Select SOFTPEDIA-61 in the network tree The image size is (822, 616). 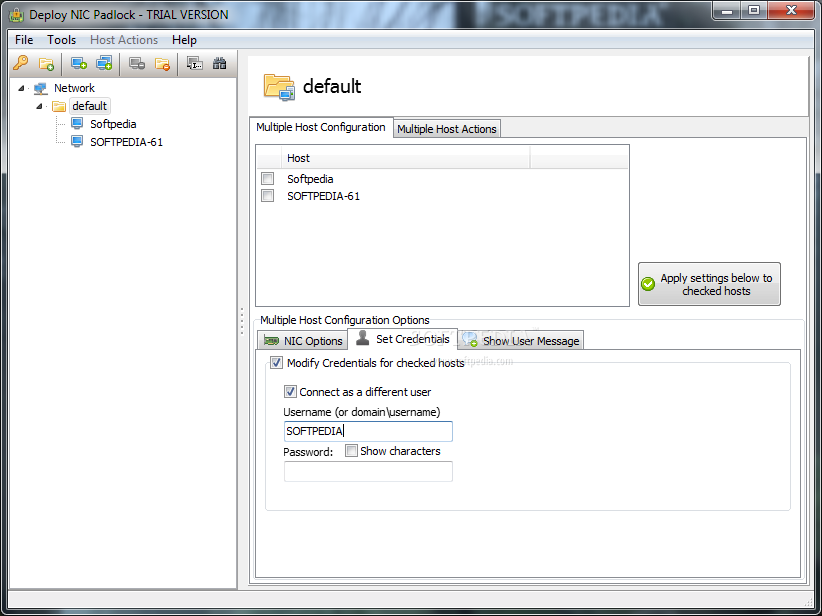coord(126,142)
